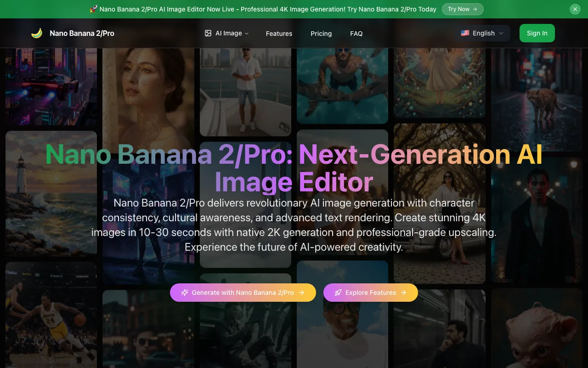Click the sparkle icon on the Generate button
This screenshot has height=368, width=588.
coord(185,293)
